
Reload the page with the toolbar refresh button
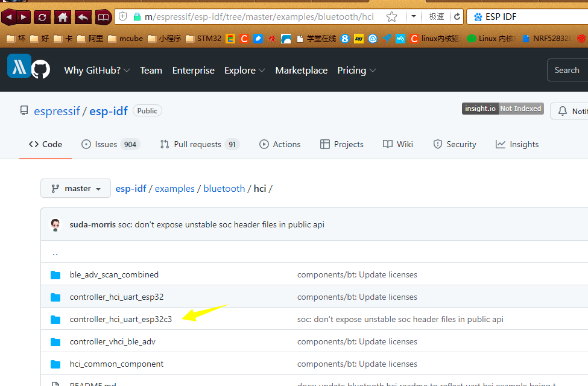(x=42, y=17)
